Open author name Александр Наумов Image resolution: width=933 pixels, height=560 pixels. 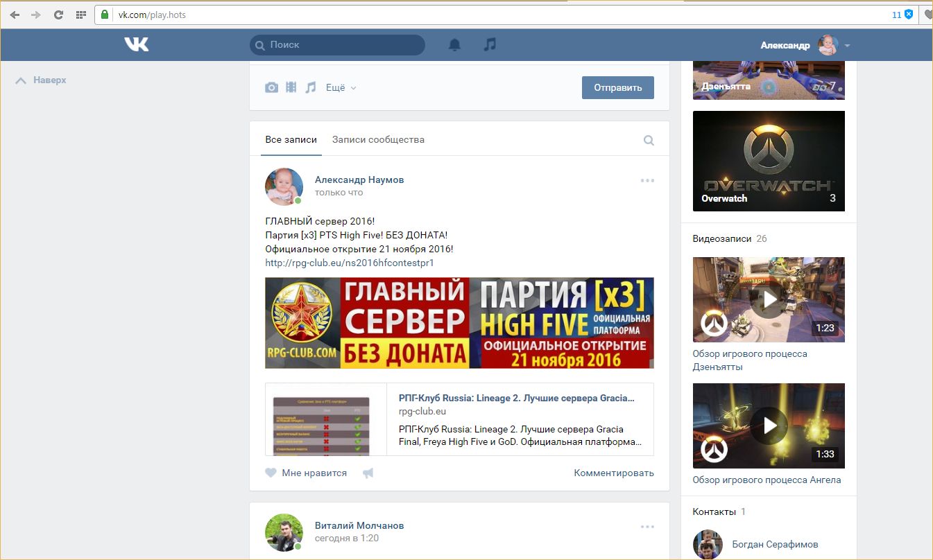tap(359, 180)
